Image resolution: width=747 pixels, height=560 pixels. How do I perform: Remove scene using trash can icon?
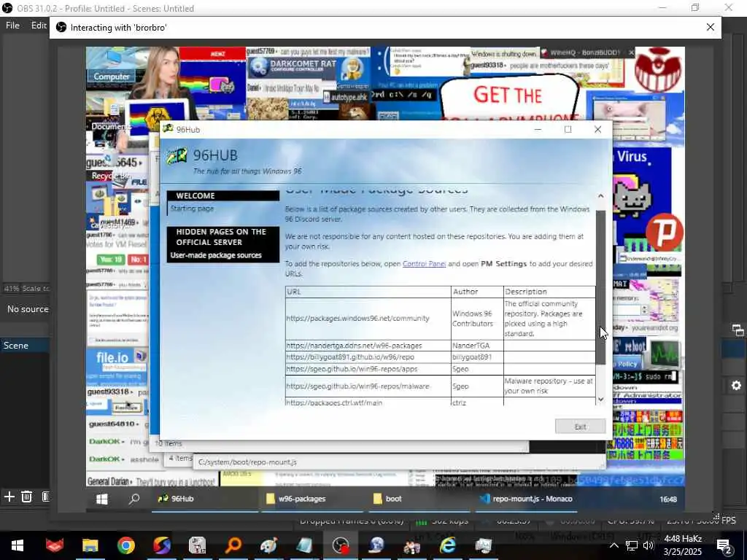click(x=27, y=497)
